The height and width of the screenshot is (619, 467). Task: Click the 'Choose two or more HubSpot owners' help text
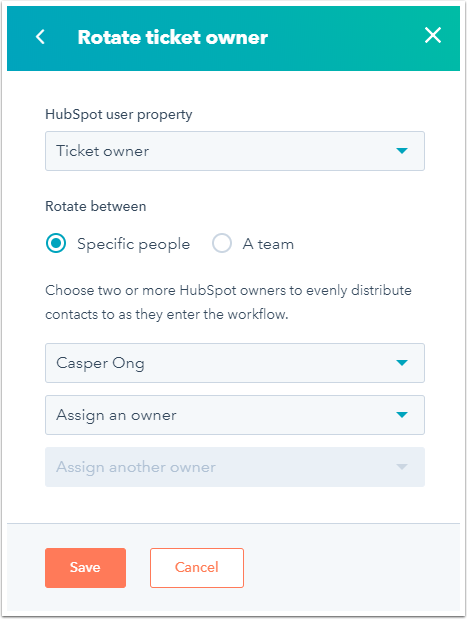228,302
